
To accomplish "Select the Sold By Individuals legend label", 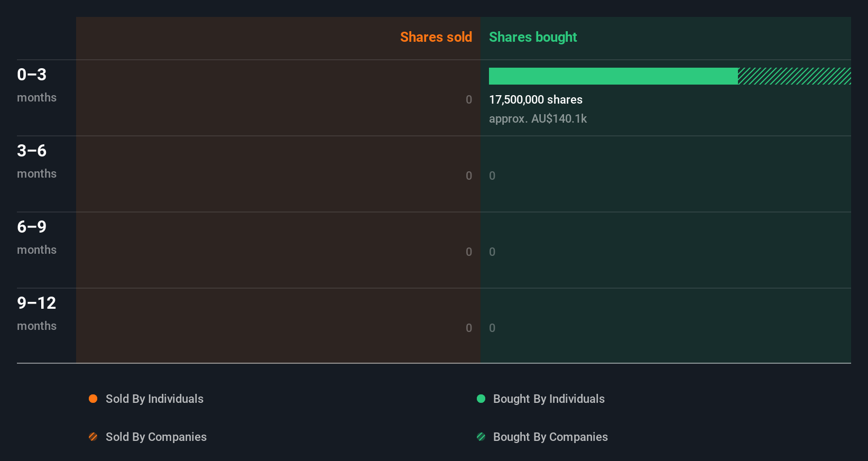I will (x=154, y=399).
